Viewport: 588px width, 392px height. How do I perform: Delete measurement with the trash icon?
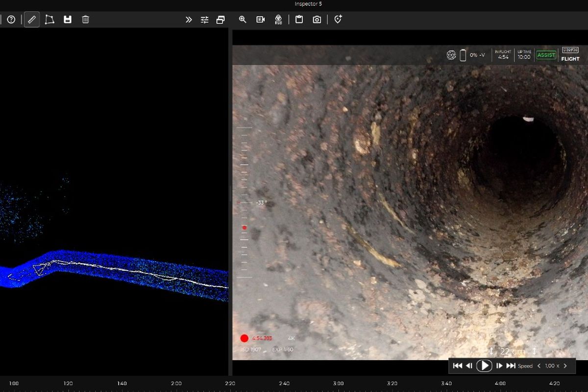click(85, 20)
